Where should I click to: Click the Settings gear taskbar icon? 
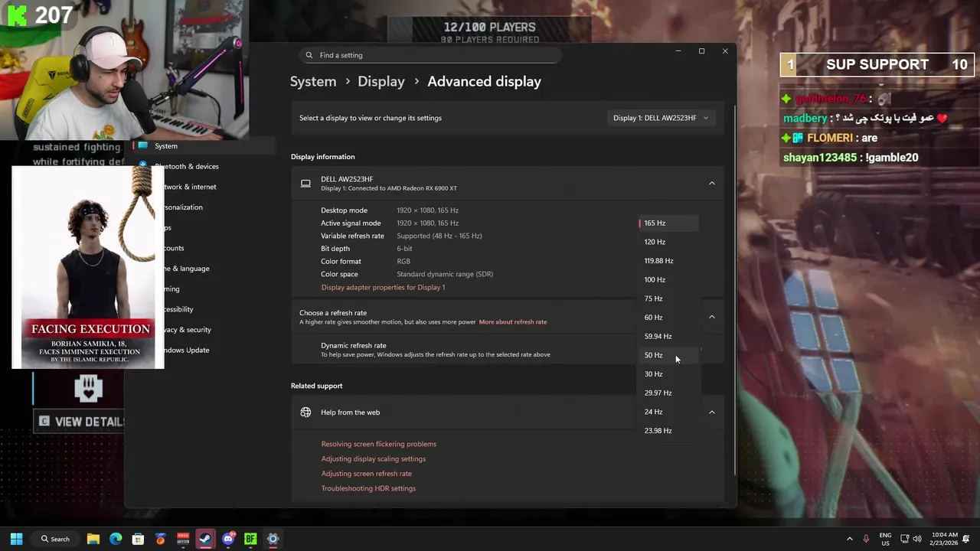coord(273,539)
